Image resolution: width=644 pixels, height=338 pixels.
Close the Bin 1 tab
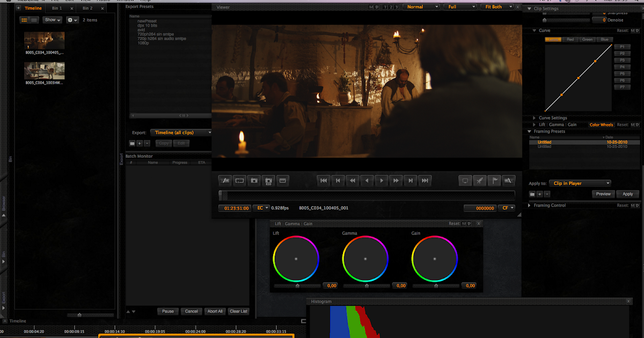[x=72, y=9]
